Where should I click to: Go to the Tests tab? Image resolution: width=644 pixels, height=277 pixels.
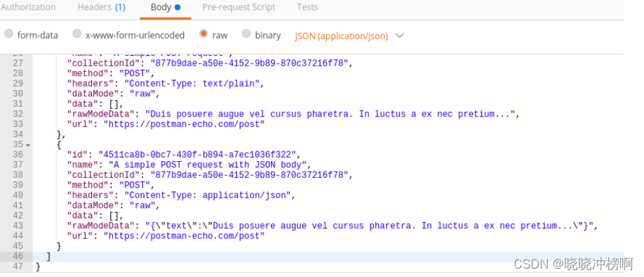click(307, 8)
